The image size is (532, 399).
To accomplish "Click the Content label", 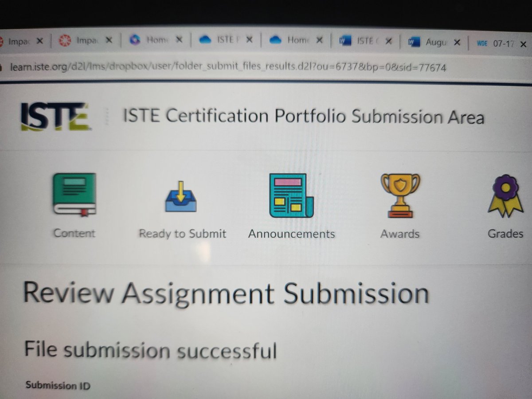I will [x=74, y=233].
